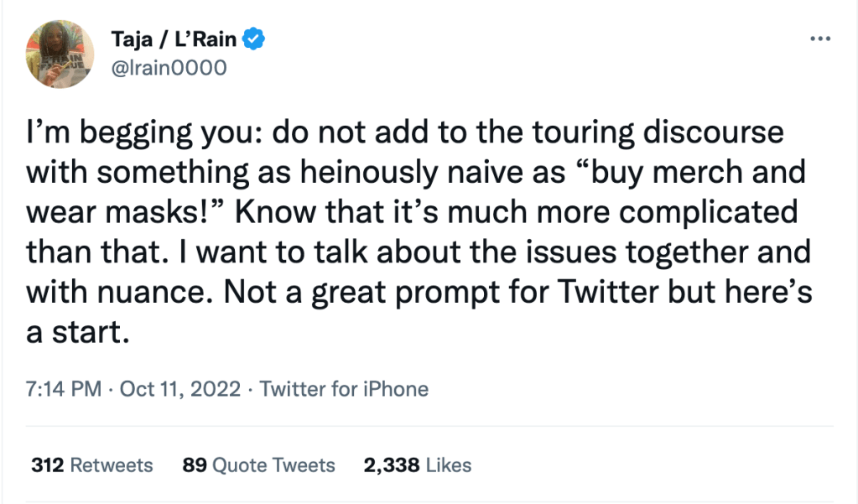This screenshot has height=504, width=858.
Task: Click the Oct 11, 2022 date
Action: tap(180, 389)
